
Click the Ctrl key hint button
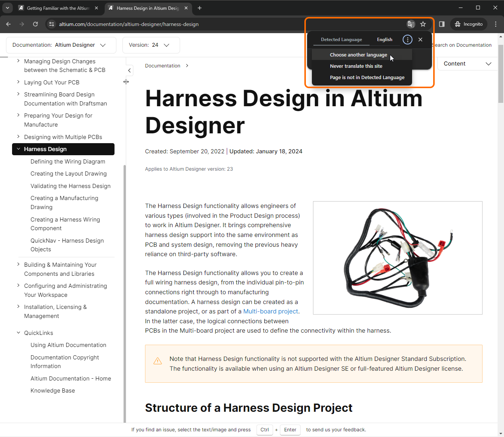[x=265, y=430]
